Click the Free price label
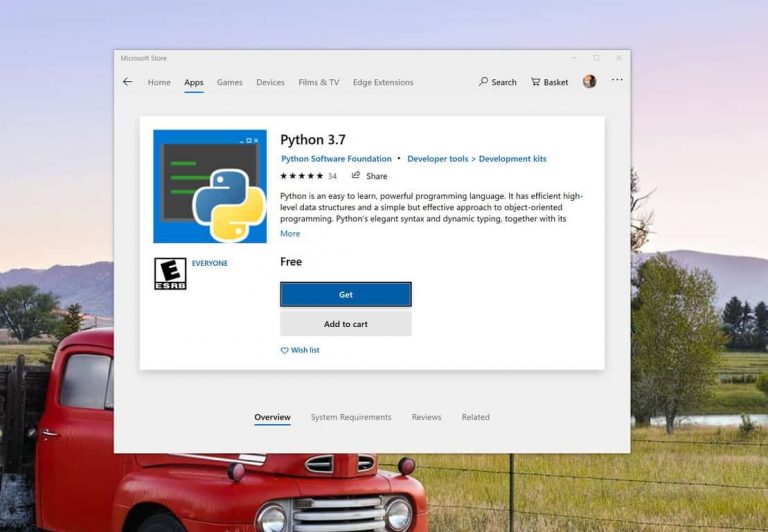Image resolution: width=768 pixels, height=532 pixels. pos(291,262)
